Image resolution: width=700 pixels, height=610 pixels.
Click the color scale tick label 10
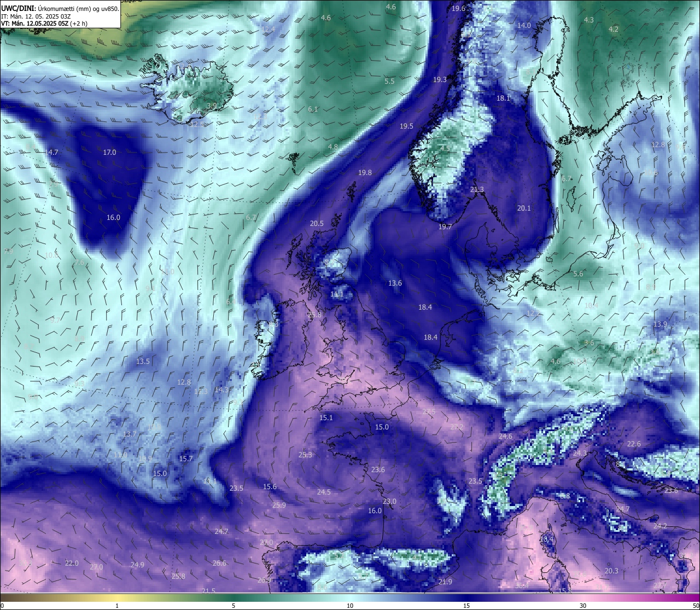pos(350,606)
